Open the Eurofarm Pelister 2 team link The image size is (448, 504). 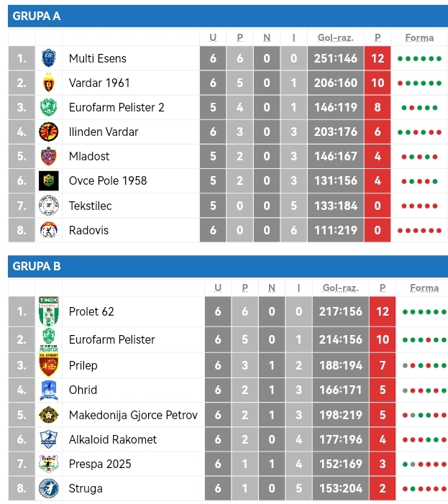[x=116, y=107]
